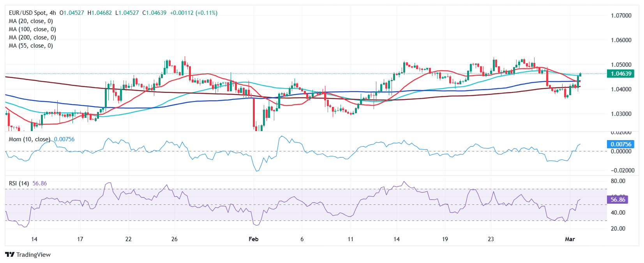Click the -0.02000 momentum scale label
This screenshot has width=644, height=263.
point(621,171)
